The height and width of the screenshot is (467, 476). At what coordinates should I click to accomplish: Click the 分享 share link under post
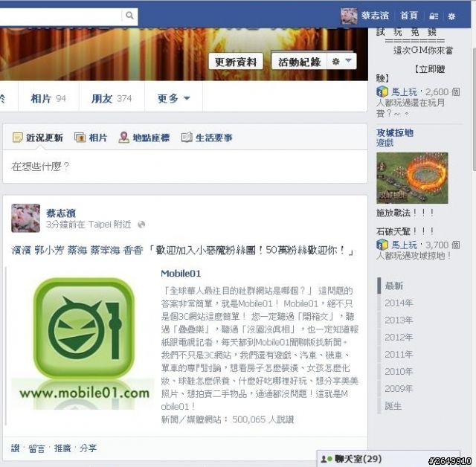pos(88,448)
